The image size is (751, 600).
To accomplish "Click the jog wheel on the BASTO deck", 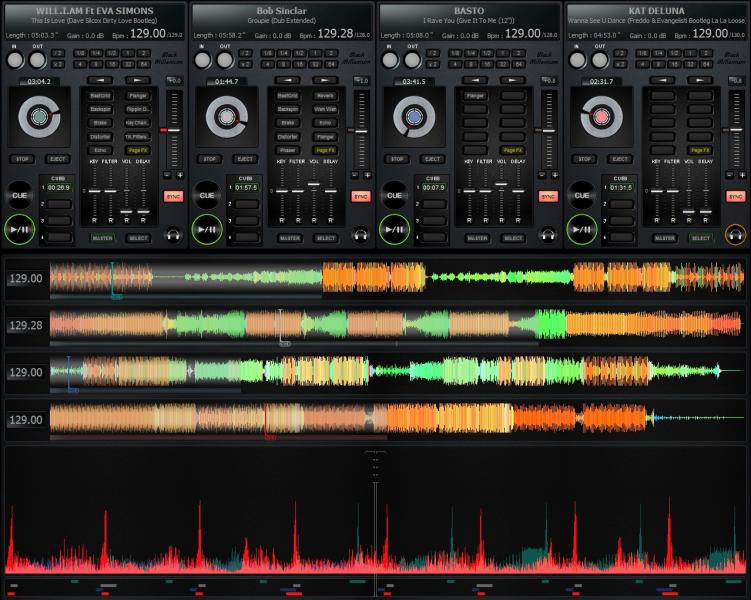I will [x=414, y=117].
